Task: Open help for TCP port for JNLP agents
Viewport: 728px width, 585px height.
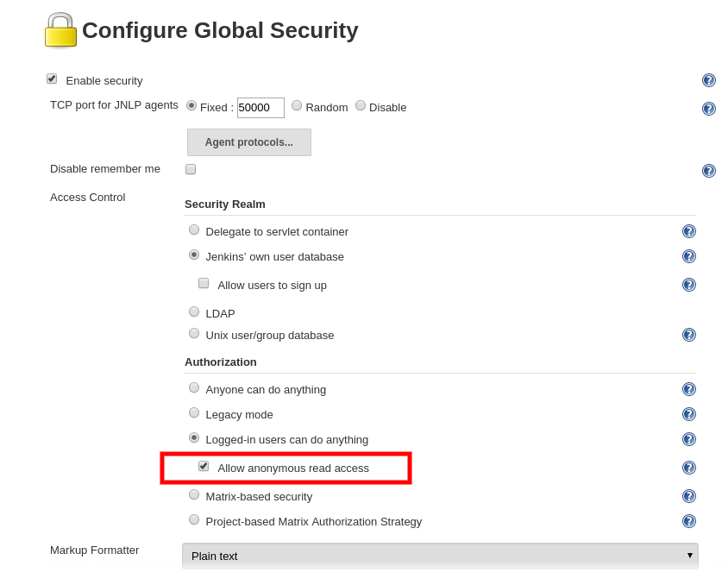Action: pos(708,109)
